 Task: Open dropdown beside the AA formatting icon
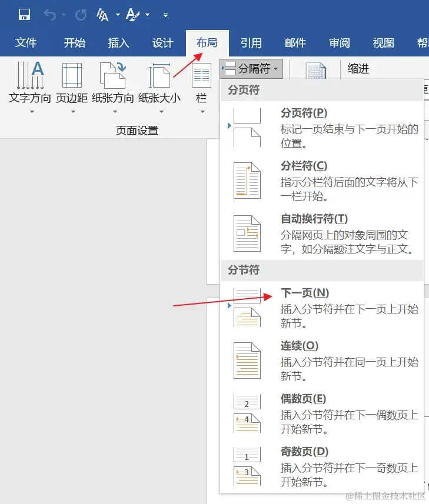pos(118,15)
